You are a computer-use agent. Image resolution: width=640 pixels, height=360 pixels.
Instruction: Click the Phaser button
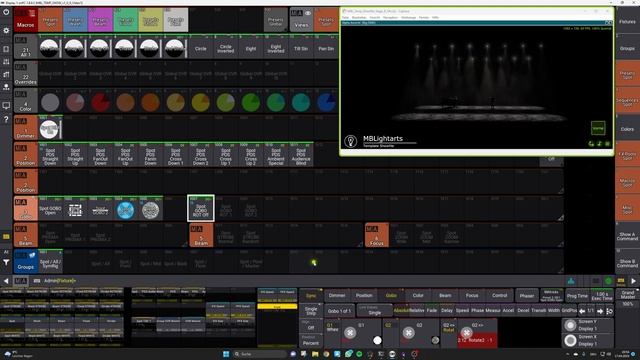527,296
